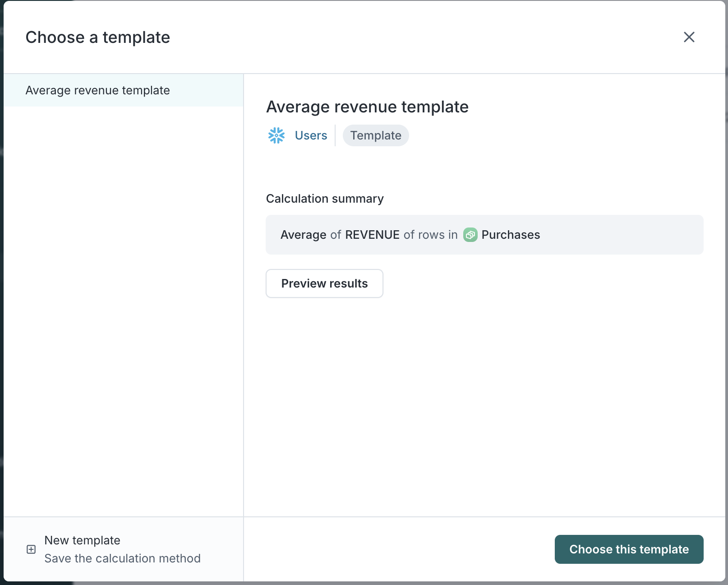Click the Save the calculation method subtitle
The image size is (728, 585).
tap(122, 558)
